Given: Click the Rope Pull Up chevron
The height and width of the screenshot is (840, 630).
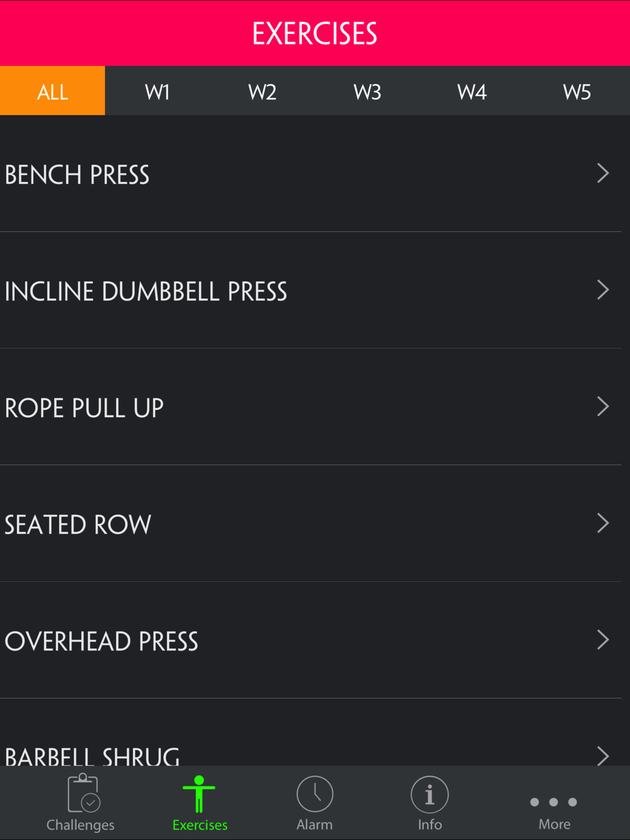Looking at the screenshot, I should click(x=603, y=406).
